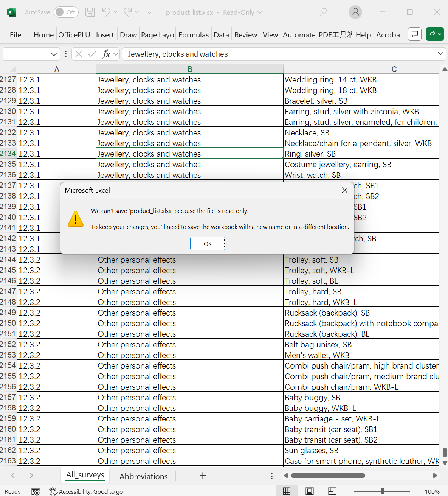Click the horizontal scrollbar thumb
Viewport: 448px width, 496px height.
[x=327, y=476]
